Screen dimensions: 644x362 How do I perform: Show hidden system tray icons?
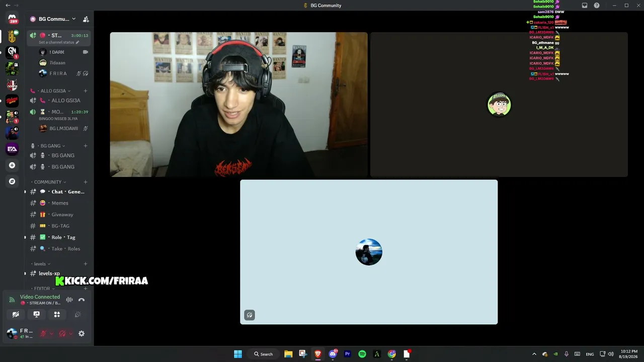pos(534,354)
